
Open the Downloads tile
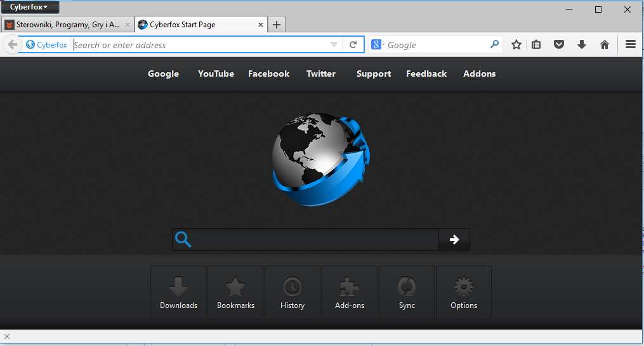point(178,292)
